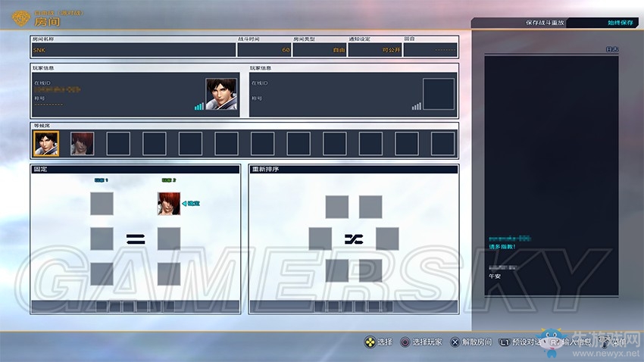Click the shuffle icon in the 重新排序 panel

(x=354, y=239)
